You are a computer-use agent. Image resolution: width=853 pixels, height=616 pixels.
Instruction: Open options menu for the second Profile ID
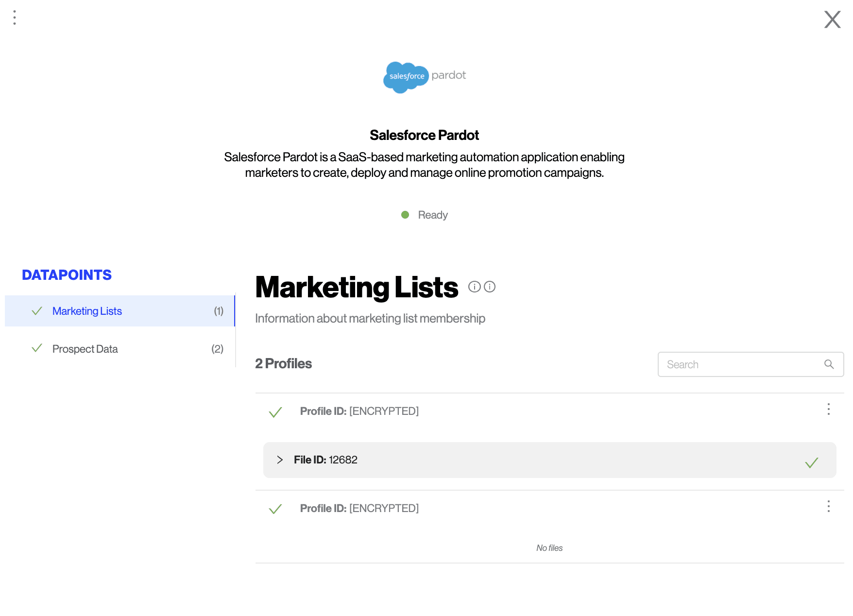click(x=828, y=506)
